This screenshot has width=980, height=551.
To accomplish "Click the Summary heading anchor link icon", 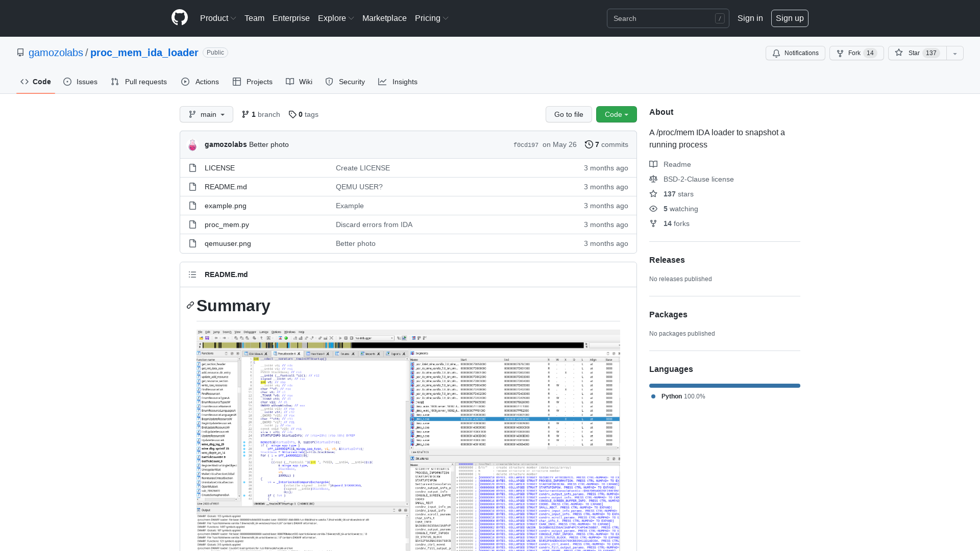I will coord(190,305).
